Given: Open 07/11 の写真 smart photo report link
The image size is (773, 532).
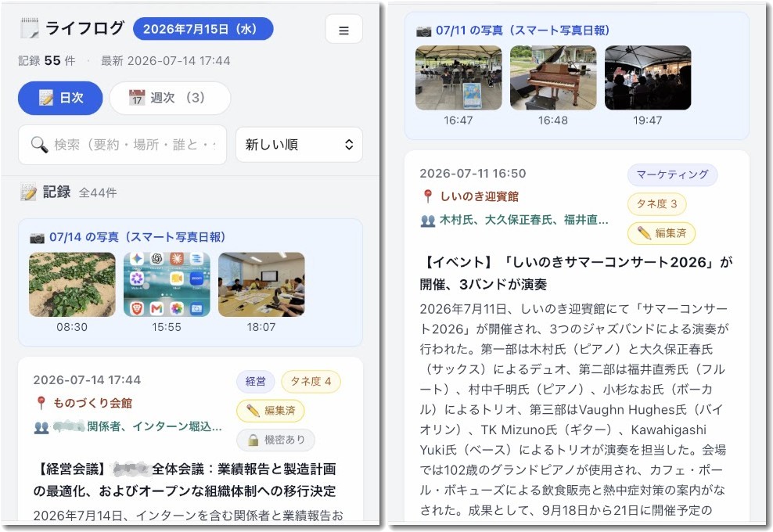Looking at the screenshot, I should click(523, 31).
